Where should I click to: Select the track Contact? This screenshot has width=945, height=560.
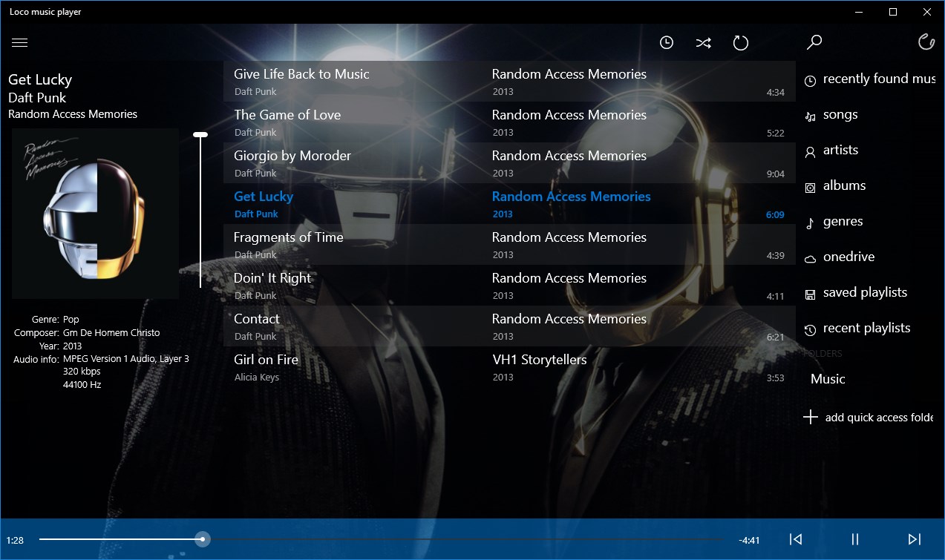coord(509,326)
